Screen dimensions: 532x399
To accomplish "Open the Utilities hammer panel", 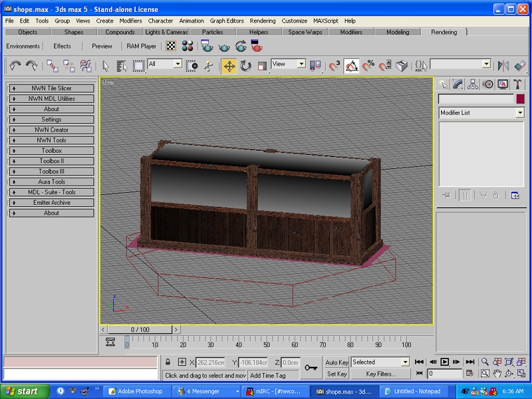I will click(517, 84).
